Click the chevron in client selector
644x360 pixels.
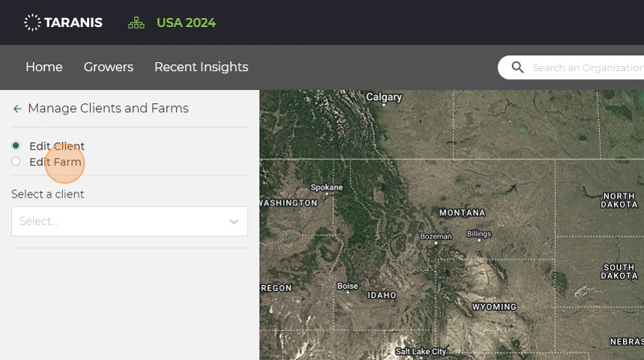tap(234, 222)
